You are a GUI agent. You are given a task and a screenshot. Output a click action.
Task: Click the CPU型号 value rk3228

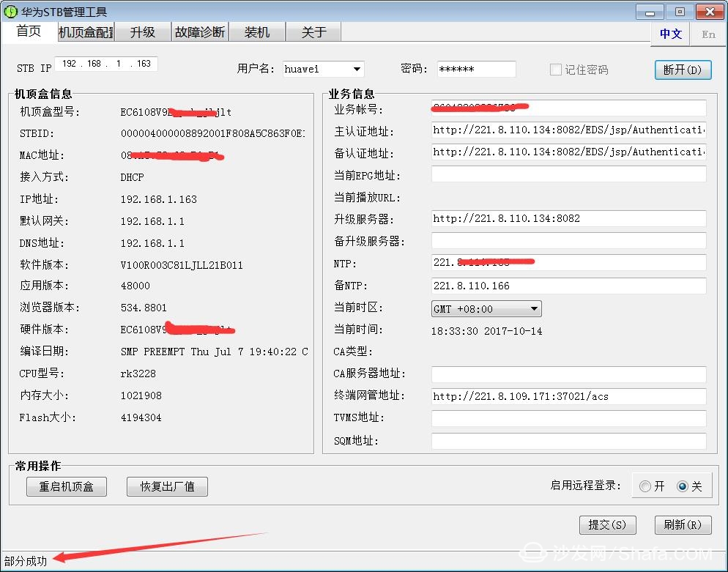pos(138,374)
